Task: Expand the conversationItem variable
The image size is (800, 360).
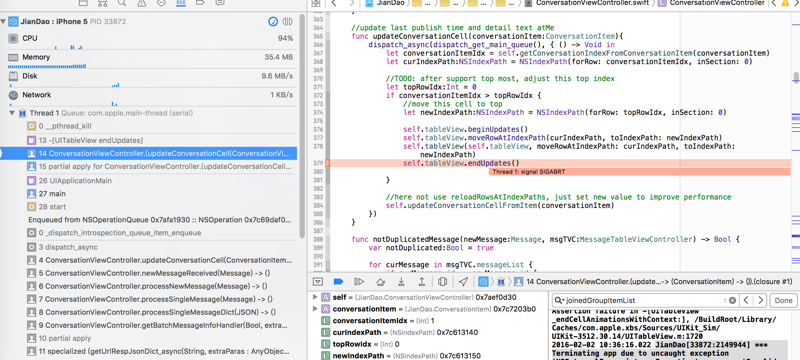Action: click(316, 309)
